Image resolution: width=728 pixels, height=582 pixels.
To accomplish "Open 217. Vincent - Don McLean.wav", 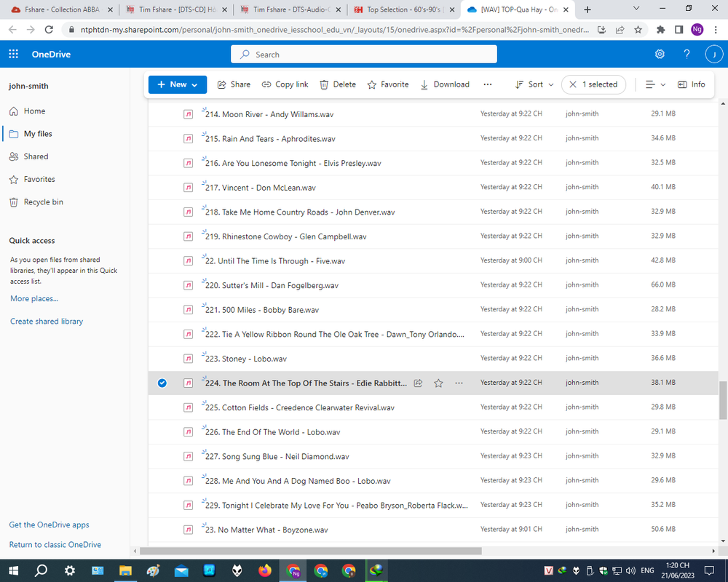I will [x=261, y=188].
